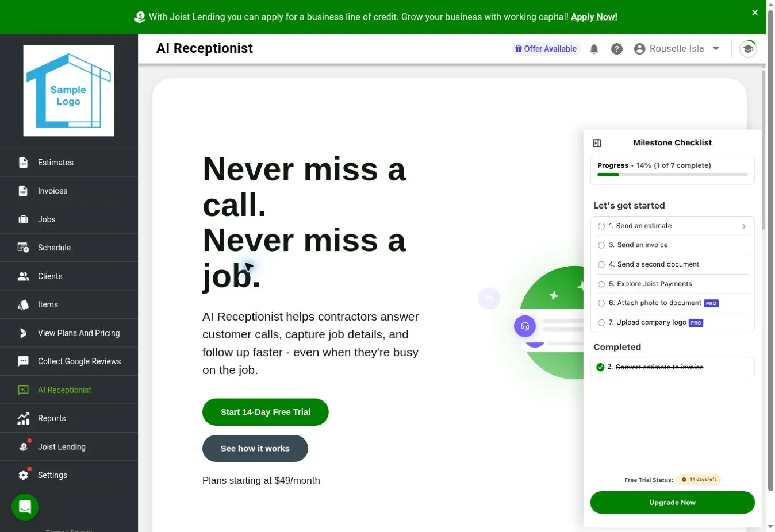The width and height of the screenshot is (775, 532).
Task: Click the See how it works button
Action: (x=255, y=449)
